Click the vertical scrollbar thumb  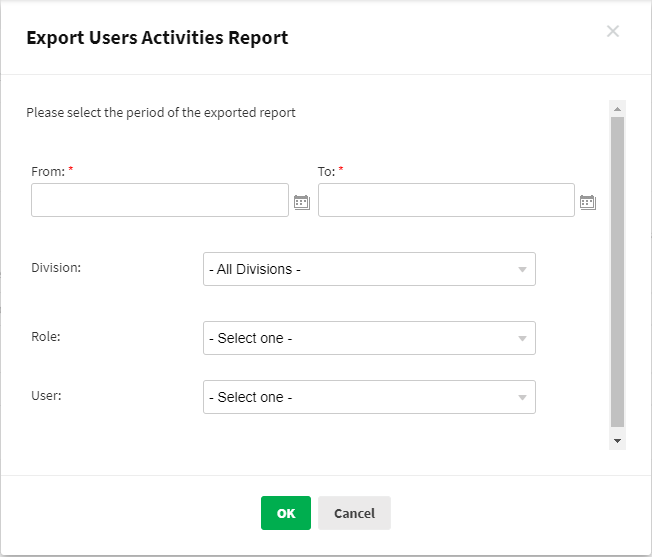617,270
